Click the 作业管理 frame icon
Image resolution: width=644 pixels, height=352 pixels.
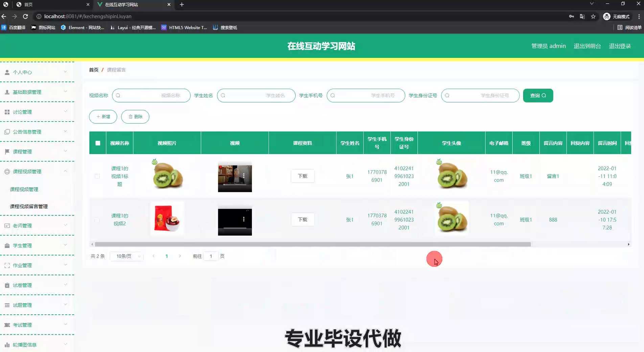coord(7,265)
